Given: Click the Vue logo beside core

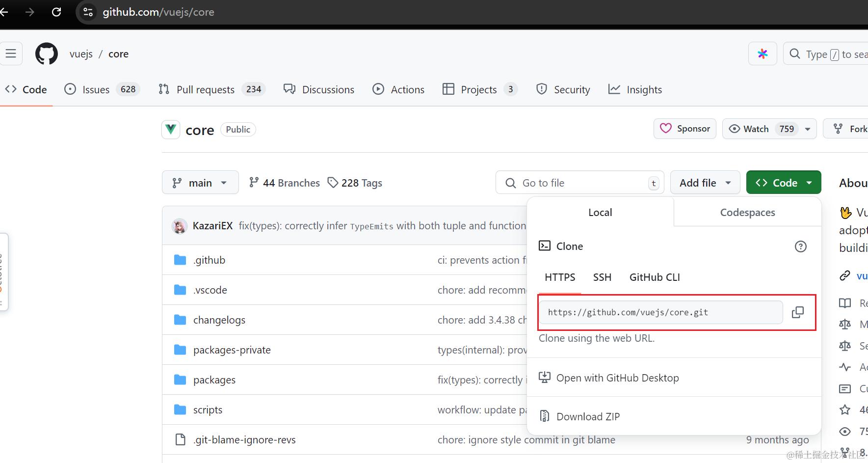Looking at the screenshot, I should pos(171,130).
